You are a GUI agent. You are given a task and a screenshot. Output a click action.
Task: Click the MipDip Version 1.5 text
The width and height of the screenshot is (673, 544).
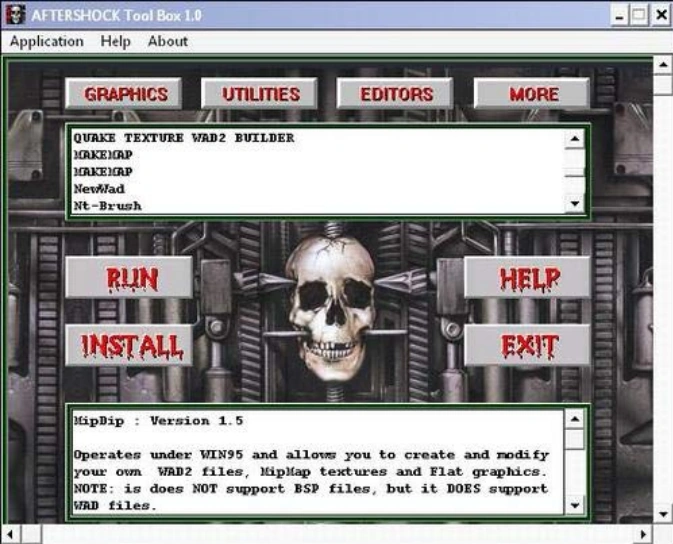pyautogui.click(x=158, y=421)
